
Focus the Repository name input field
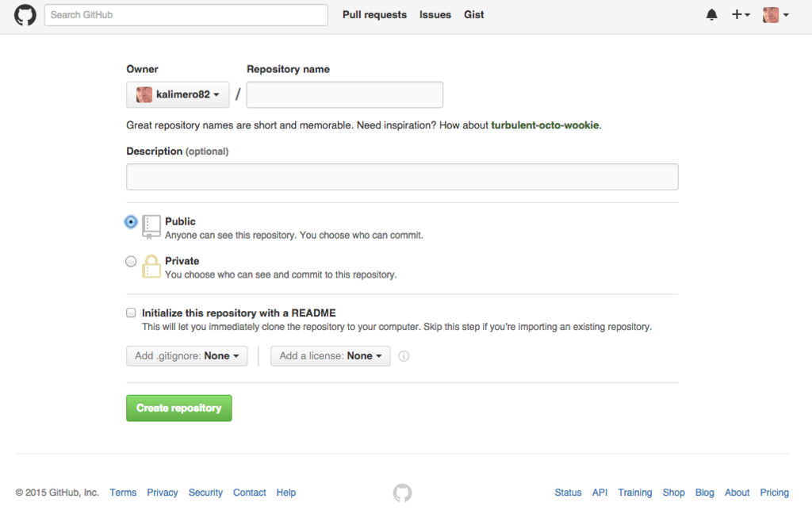pos(344,95)
